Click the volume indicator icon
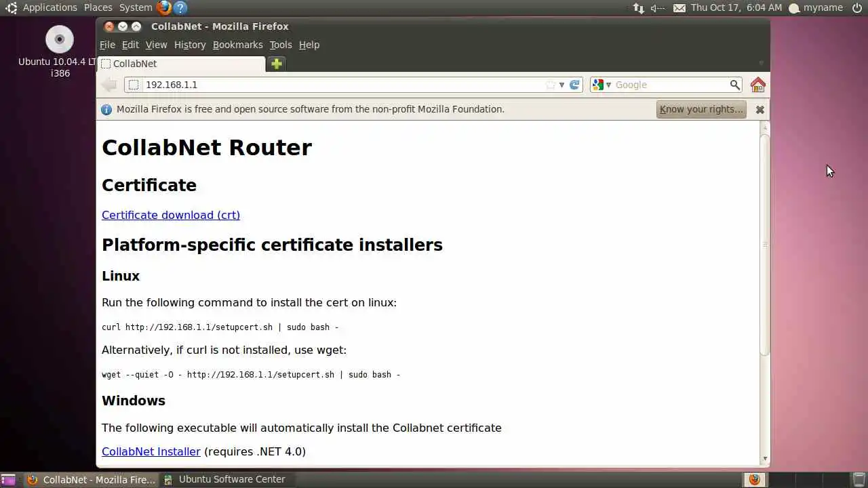This screenshot has width=868, height=488. 658,8
